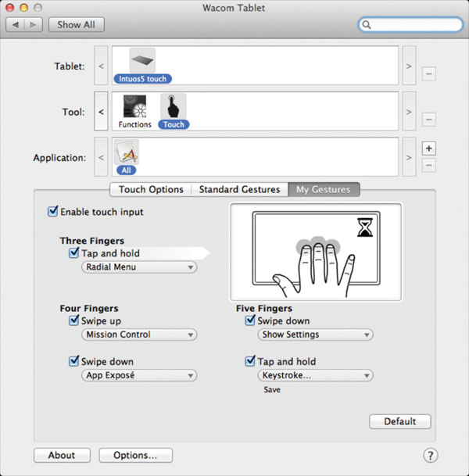Click the Five Fingers heading
The width and height of the screenshot is (469, 476).
[x=264, y=309]
